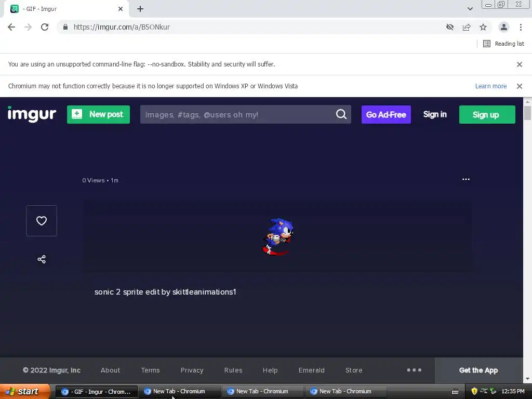532x399 pixels.
Task: Click the page scrollbar thumb
Action: [x=527, y=113]
